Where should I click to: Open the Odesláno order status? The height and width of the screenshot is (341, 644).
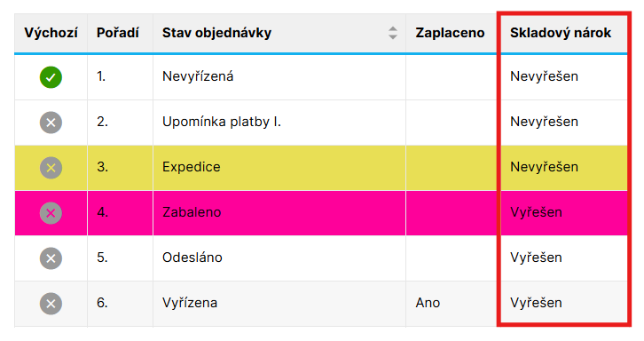[x=192, y=258]
